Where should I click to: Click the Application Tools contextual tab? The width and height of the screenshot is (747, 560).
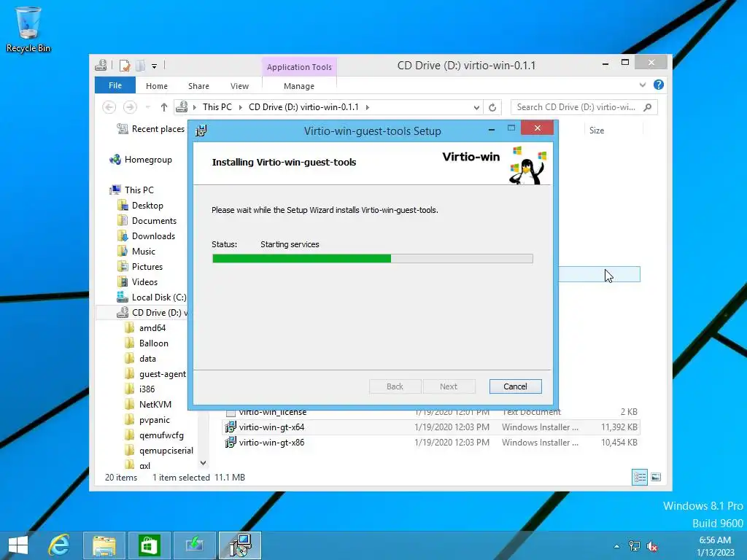pyautogui.click(x=299, y=67)
